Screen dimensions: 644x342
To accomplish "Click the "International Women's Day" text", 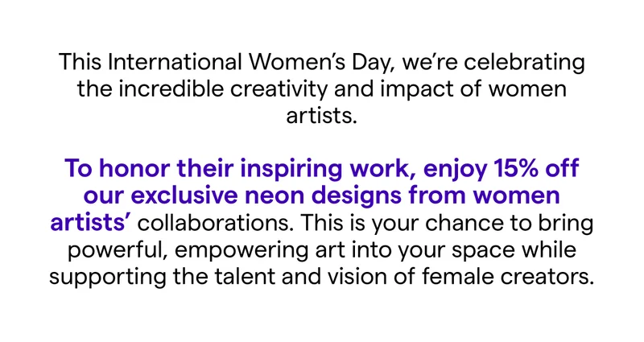I will [x=251, y=63].
